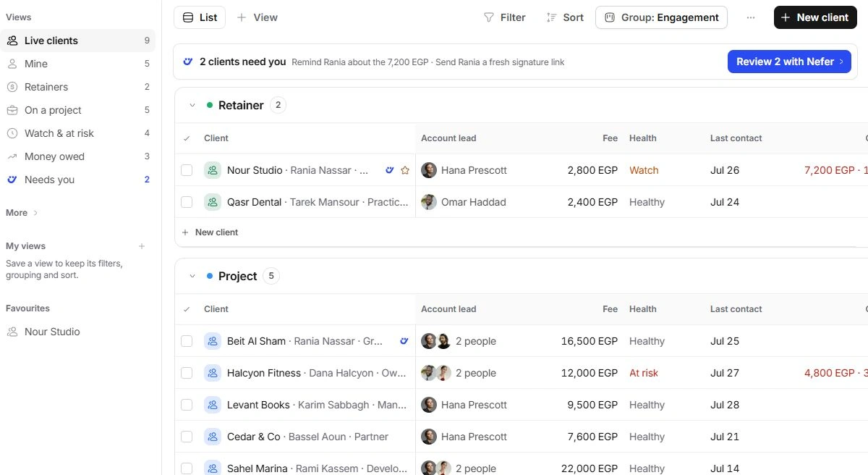Screen dimensions: 868x475
Task: Select the List view tab
Action: point(200,17)
